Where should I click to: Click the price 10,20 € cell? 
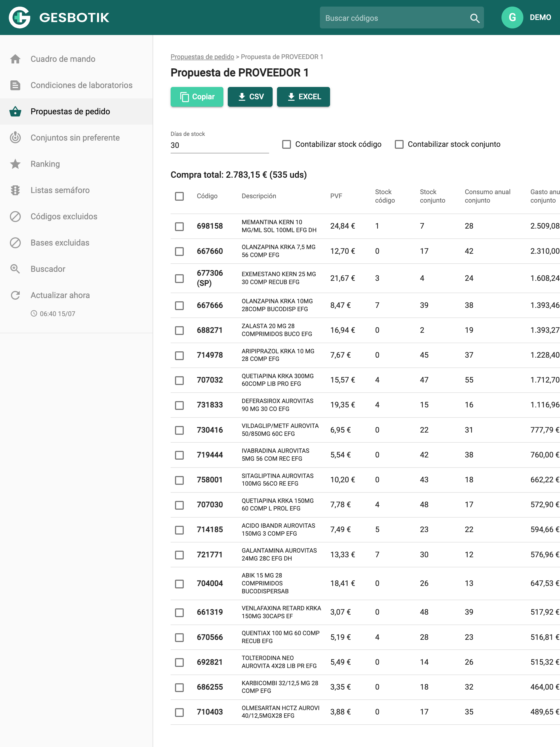pos(342,480)
